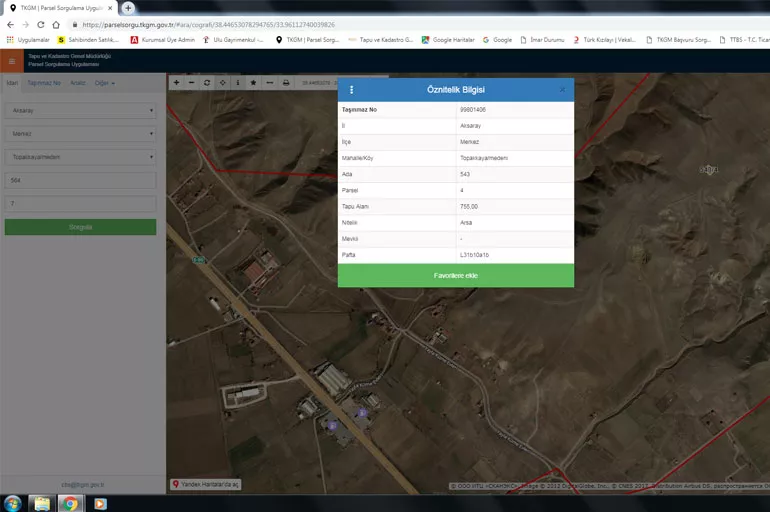
Task: Select the info tool in map toolbar
Action: click(x=237, y=83)
